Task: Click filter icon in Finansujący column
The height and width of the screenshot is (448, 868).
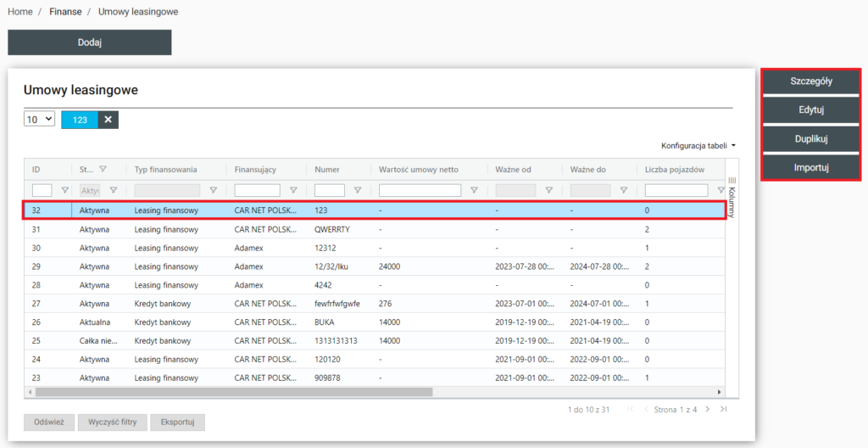Action: tap(293, 191)
